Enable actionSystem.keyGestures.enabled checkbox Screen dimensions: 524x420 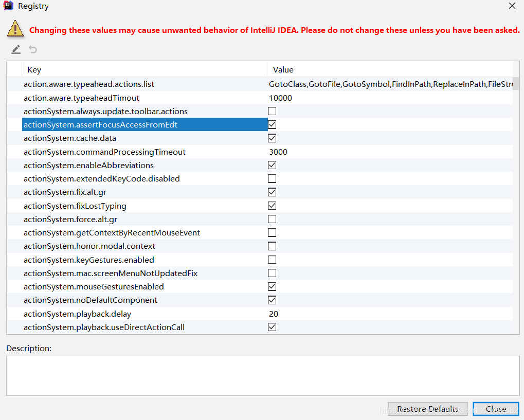pos(272,260)
